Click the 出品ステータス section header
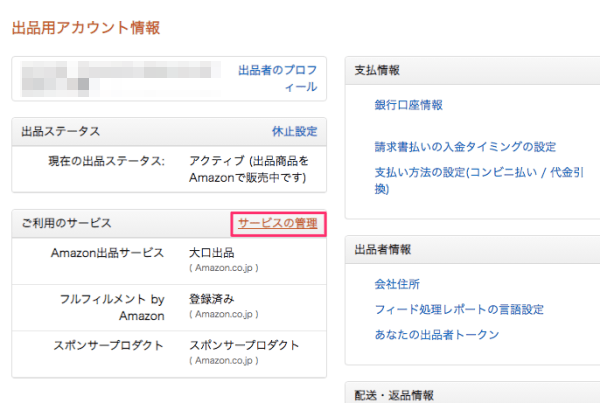The width and height of the screenshot is (600, 403). coord(60,131)
